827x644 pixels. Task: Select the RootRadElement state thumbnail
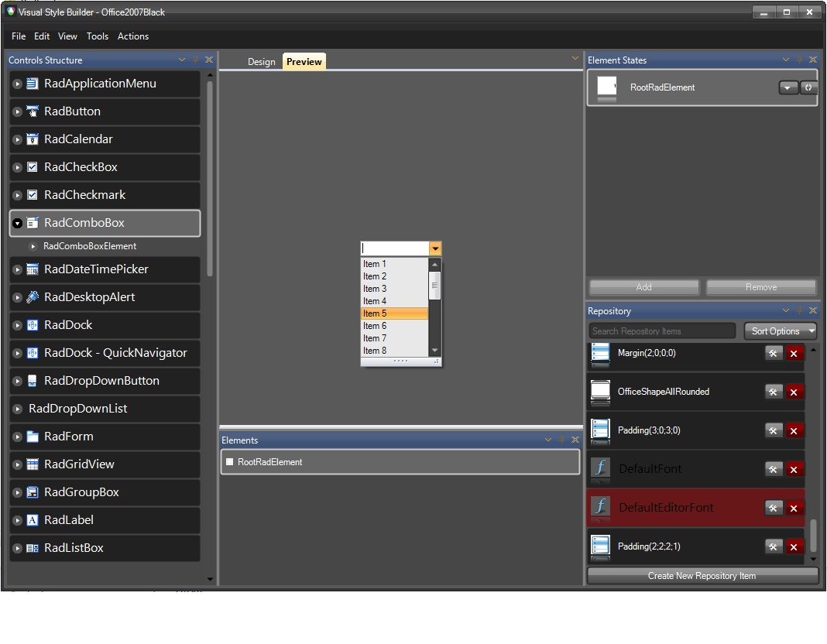pos(607,87)
